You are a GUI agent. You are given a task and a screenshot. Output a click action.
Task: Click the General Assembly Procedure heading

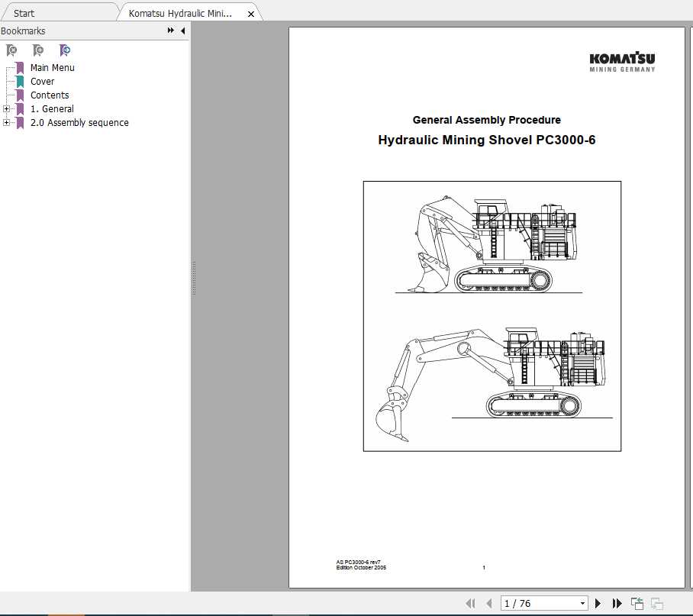click(487, 120)
